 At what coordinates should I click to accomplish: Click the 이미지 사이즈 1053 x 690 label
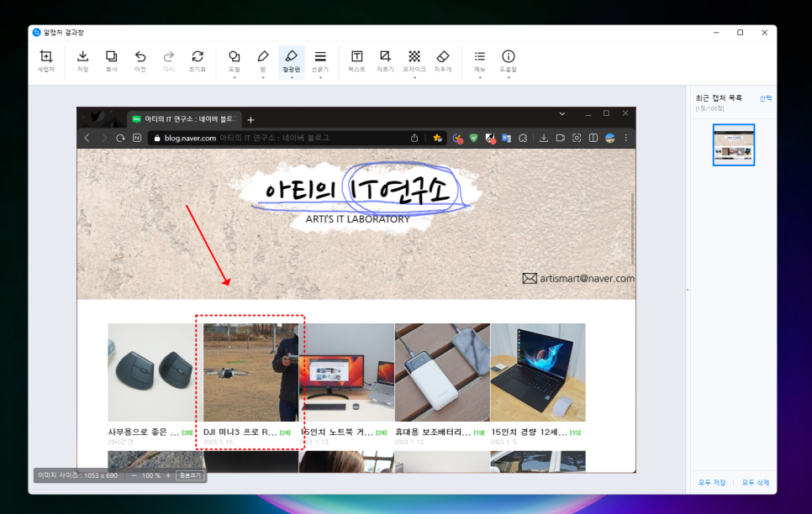point(77,475)
